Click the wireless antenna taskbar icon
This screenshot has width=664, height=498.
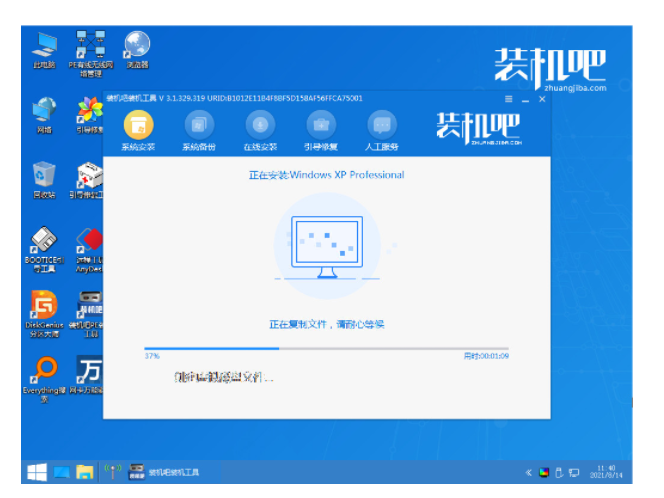pos(113,472)
